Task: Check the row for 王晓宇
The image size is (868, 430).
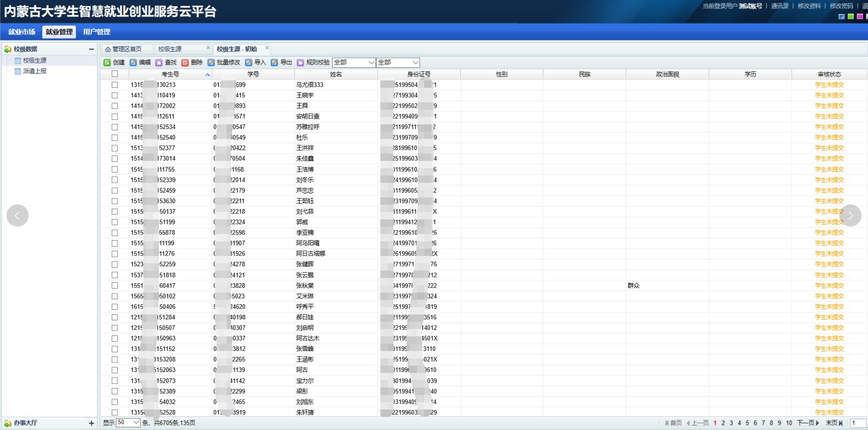Action: (x=115, y=96)
